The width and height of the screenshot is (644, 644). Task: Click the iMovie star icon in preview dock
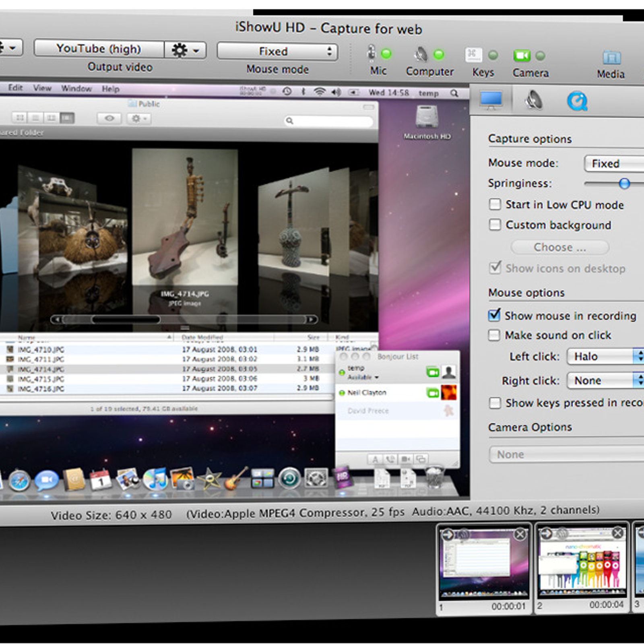point(209,479)
